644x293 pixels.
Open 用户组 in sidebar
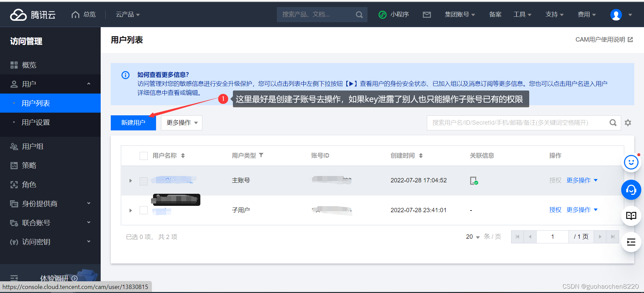click(x=50, y=146)
